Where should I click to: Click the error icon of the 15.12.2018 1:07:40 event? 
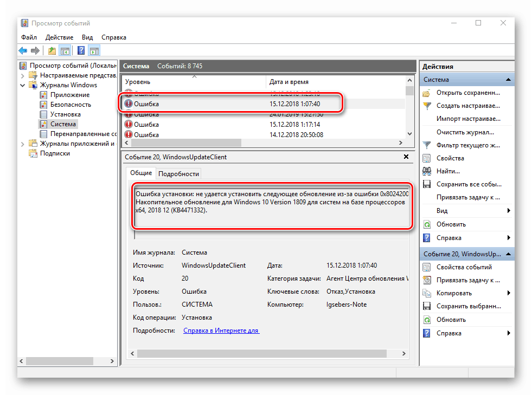[129, 103]
